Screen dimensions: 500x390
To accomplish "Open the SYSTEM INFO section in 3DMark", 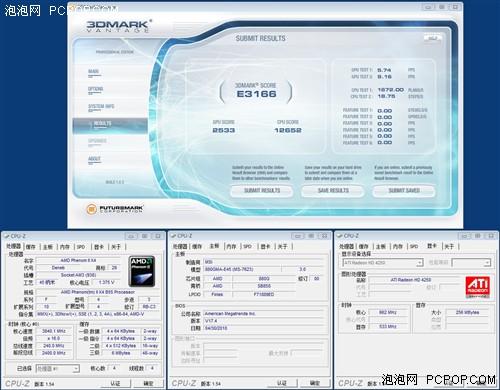I will (101, 107).
